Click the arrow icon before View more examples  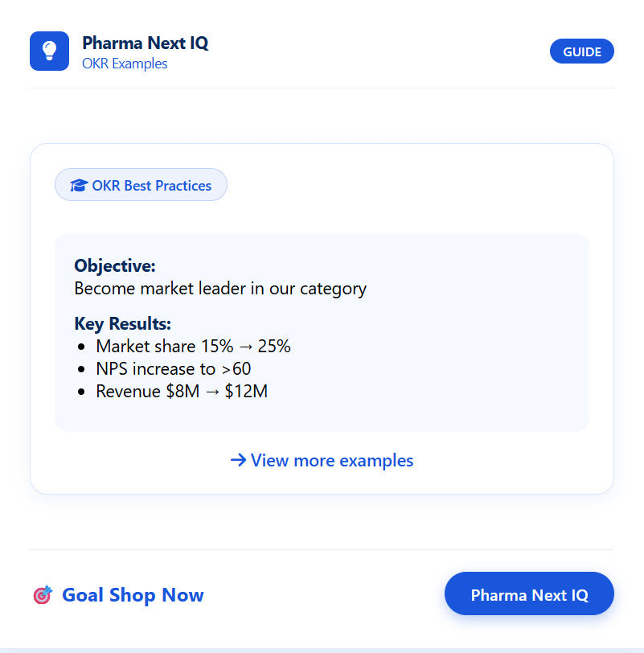coord(238,460)
